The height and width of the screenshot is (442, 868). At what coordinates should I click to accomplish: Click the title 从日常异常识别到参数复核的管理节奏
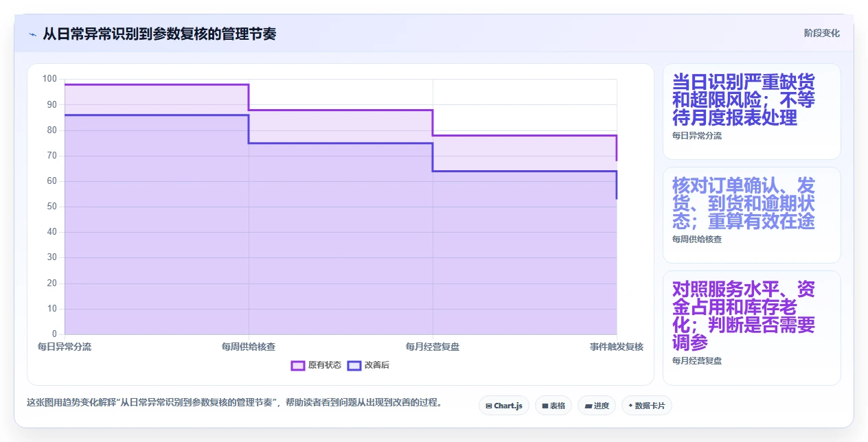click(x=159, y=34)
